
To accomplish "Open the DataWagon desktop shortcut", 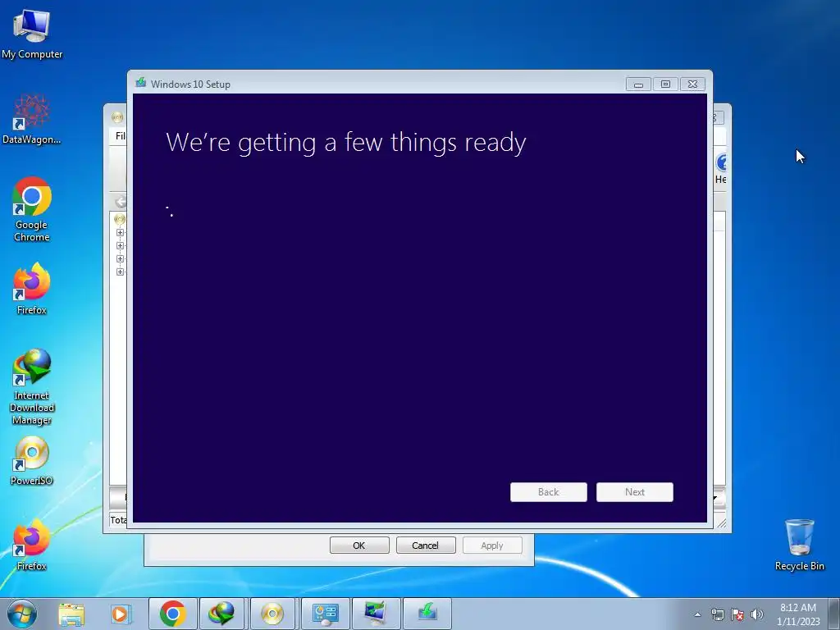I will [x=32, y=119].
